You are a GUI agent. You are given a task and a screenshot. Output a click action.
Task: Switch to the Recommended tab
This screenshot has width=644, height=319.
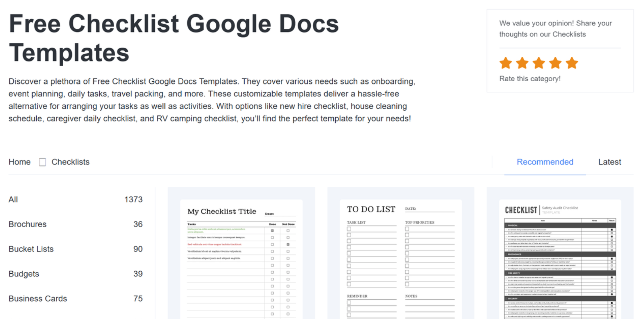(x=545, y=162)
